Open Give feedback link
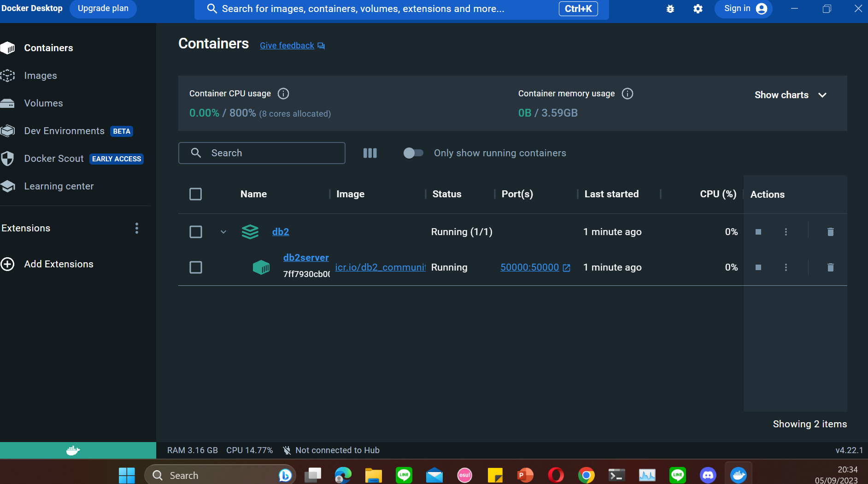Image resolution: width=868 pixels, height=484 pixels. pyautogui.click(x=292, y=46)
